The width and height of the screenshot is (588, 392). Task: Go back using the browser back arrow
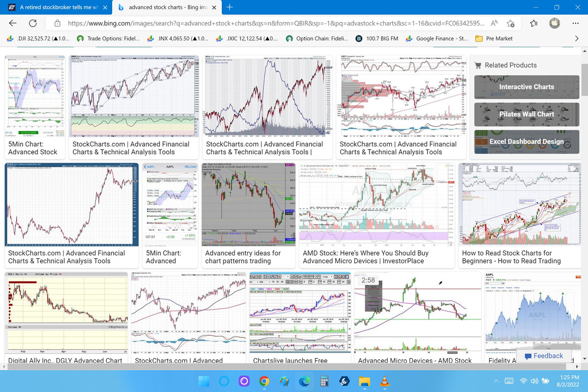point(13,23)
